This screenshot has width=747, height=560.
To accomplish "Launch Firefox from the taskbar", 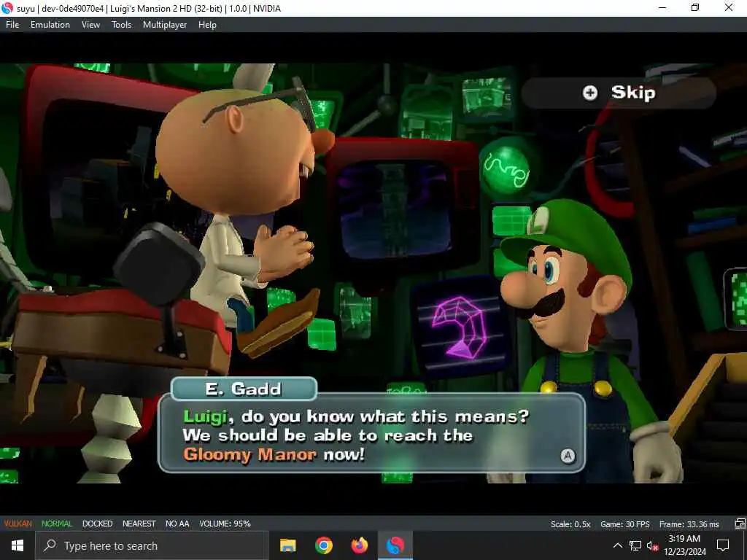I will tap(359, 545).
